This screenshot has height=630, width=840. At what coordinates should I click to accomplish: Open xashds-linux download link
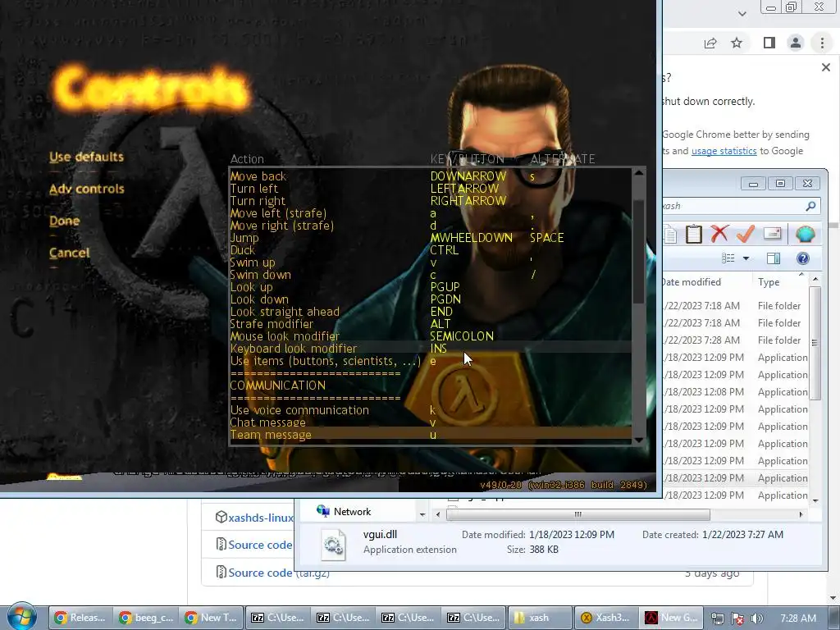tap(260, 518)
